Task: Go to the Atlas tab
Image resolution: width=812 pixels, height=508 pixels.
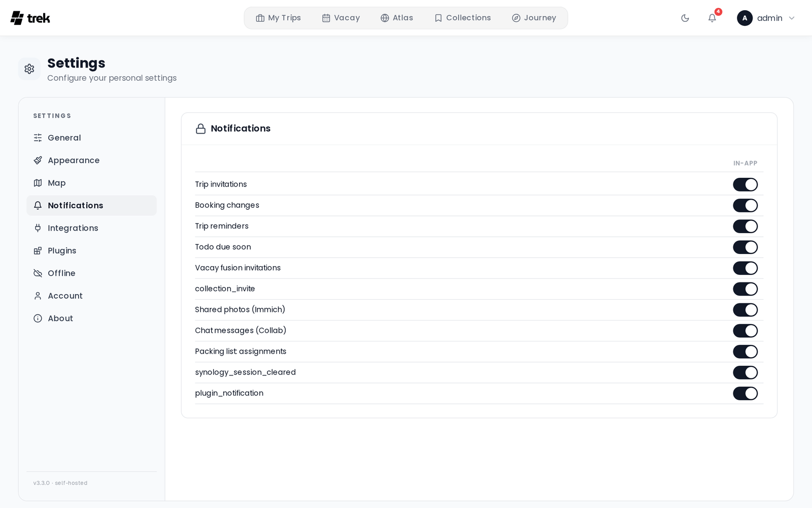Action: [x=397, y=18]
